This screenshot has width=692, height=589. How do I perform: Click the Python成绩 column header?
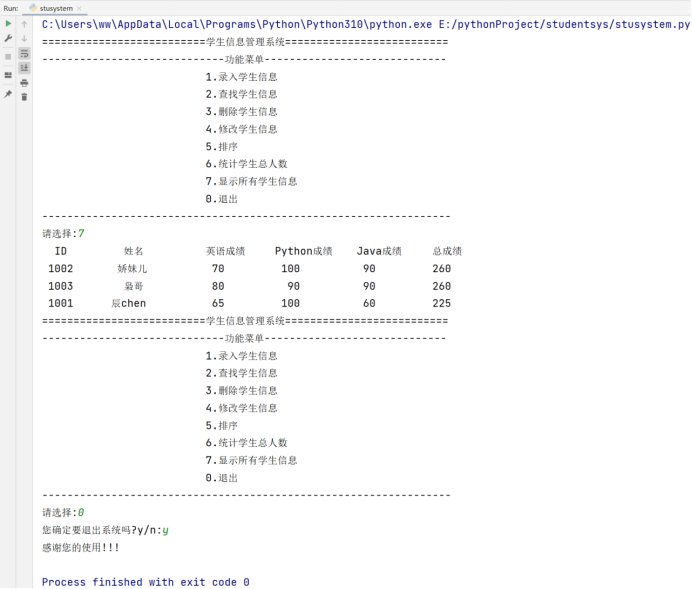click(304, 251)
